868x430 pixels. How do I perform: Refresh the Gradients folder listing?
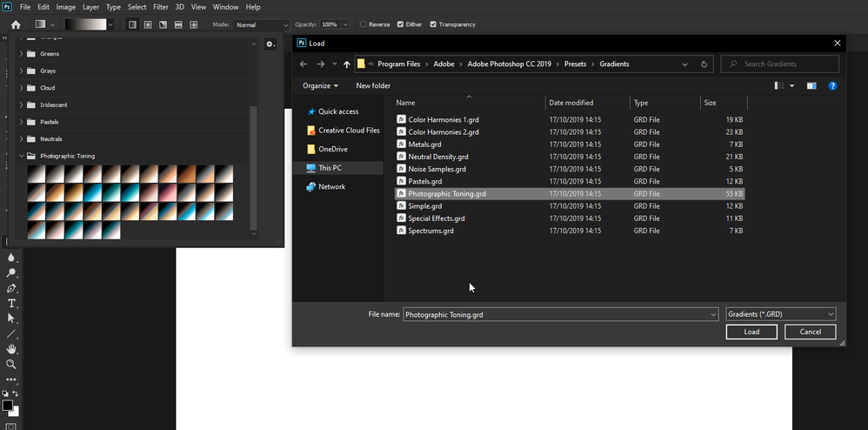[704, 64]
